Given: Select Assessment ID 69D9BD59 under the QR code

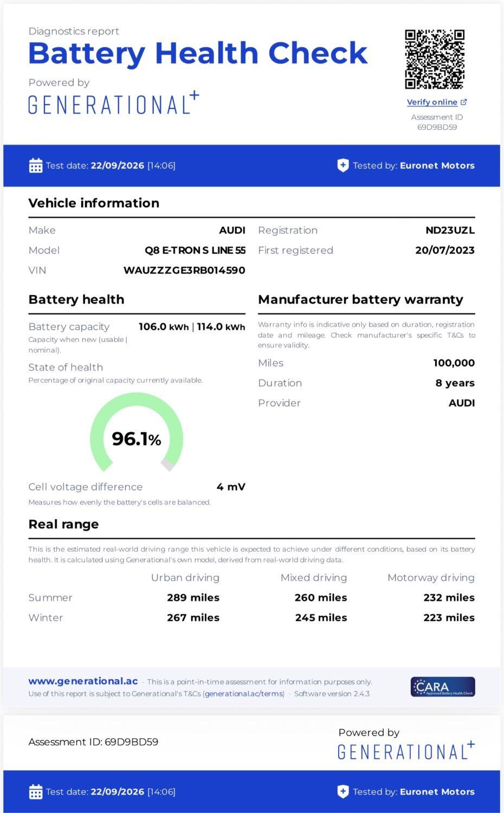Looking at the screenshot, I should (x=437, y=122).
